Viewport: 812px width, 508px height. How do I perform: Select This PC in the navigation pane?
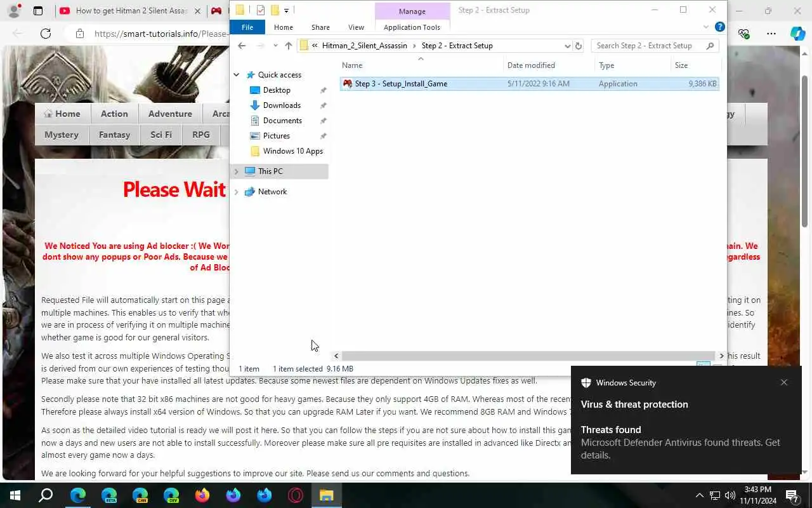click(x=270, y=171)
